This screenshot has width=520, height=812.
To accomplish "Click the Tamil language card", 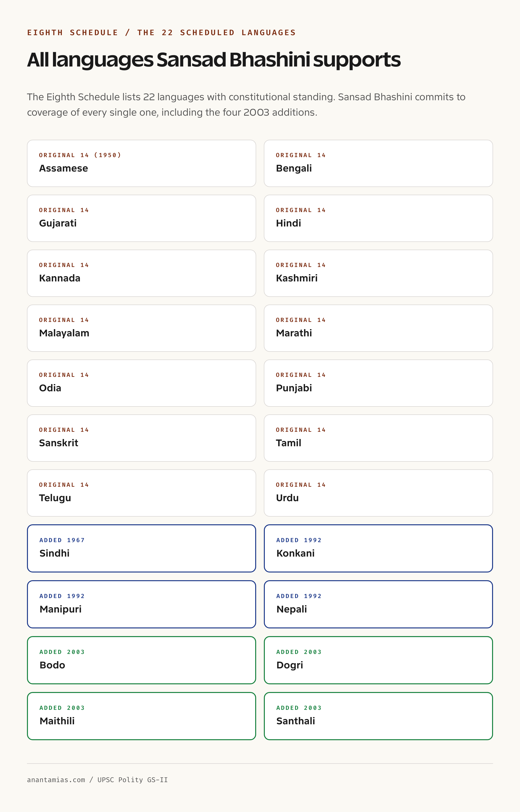I will [x=378, y=438].
